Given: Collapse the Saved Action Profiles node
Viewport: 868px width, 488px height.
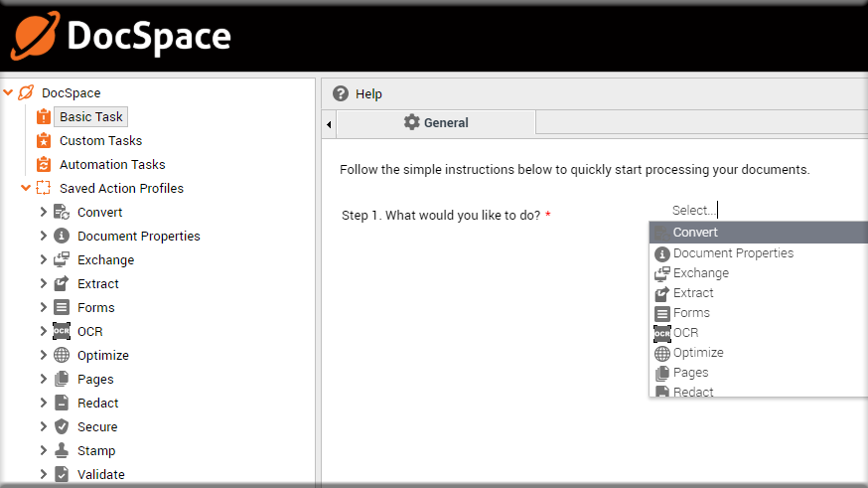Looking at the screenshot, I should click(x=26, y=188).
